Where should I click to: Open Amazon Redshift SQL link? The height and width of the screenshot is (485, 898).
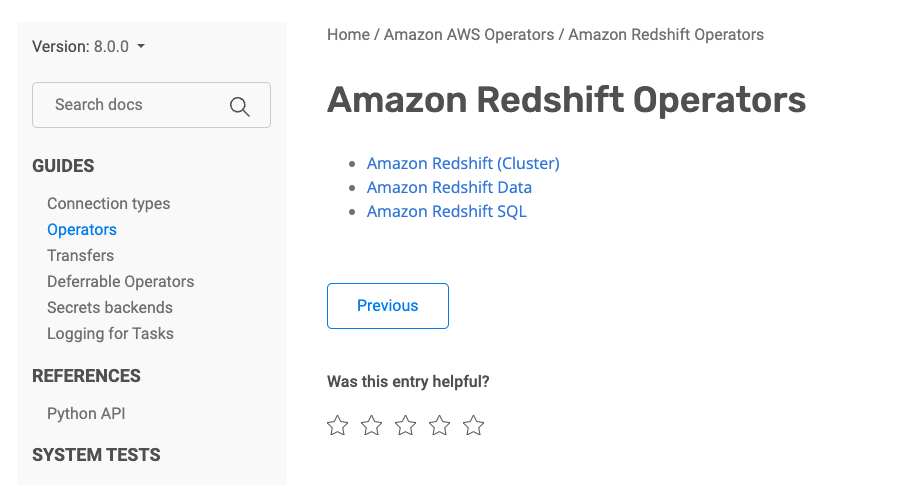pos(446,211)
